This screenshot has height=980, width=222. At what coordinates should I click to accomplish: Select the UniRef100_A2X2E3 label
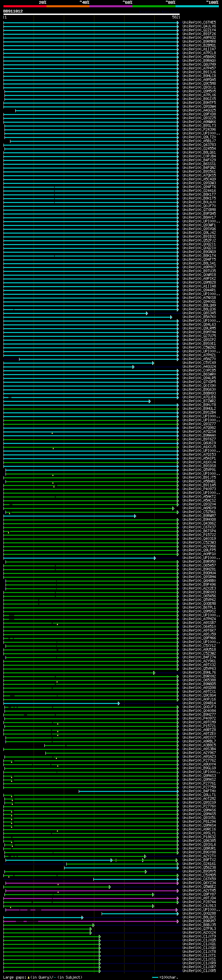(199, 589)
